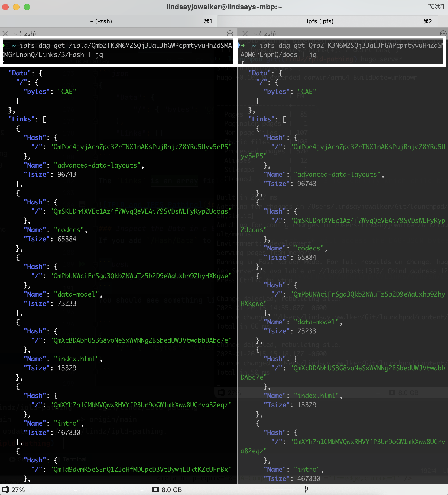Close the right split pane with its X icon
Screen dimensions: 448x495
pos(245,33)
